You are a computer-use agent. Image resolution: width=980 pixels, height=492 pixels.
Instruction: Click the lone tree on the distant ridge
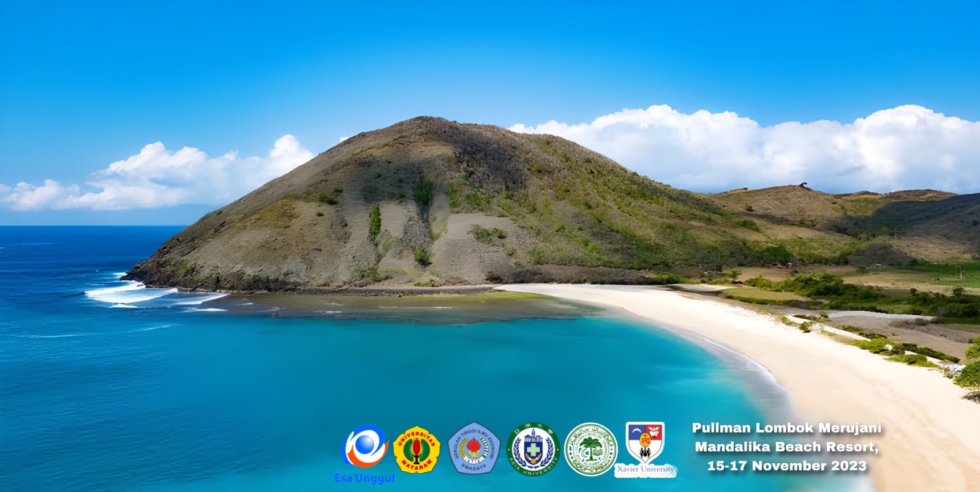(x=802, y=184)
